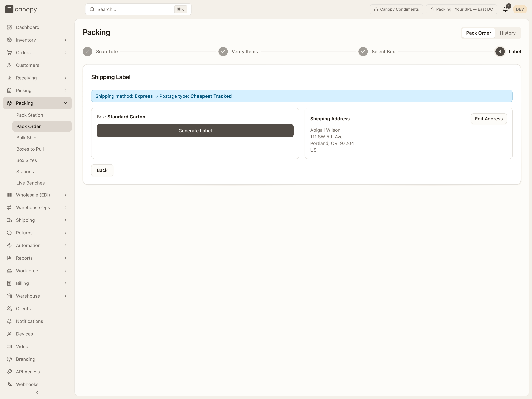Expand the Picking chevron

[65, 90]
